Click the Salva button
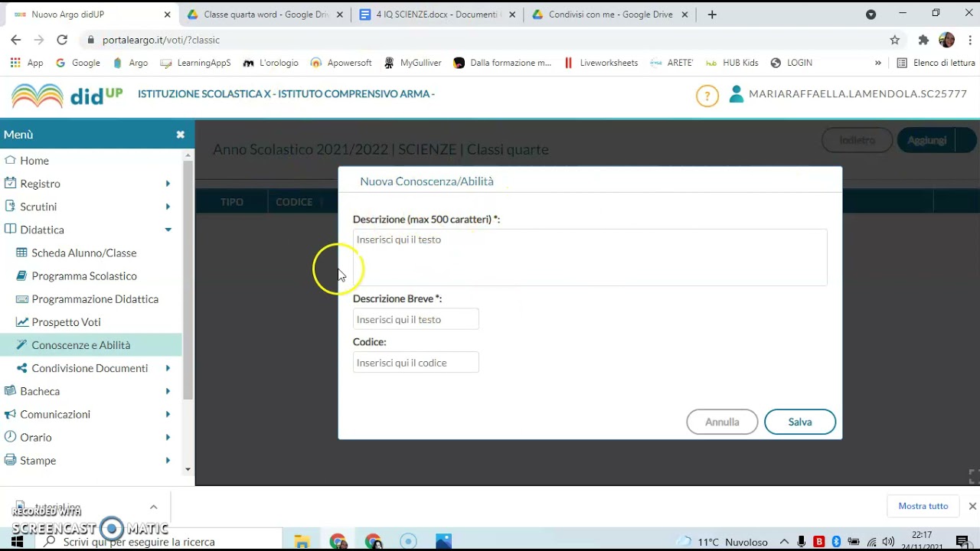980x551 pixels. click(x=800, y=422)
